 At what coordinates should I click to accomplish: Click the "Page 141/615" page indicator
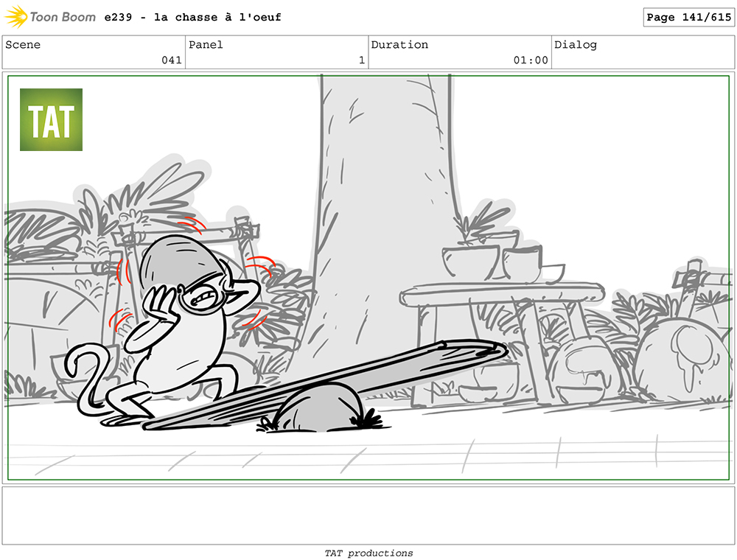[688, 18]
